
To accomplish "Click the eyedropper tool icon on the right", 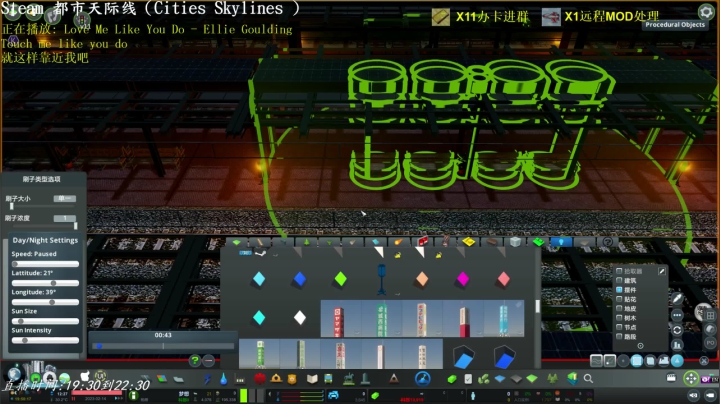I will (677, 299).
